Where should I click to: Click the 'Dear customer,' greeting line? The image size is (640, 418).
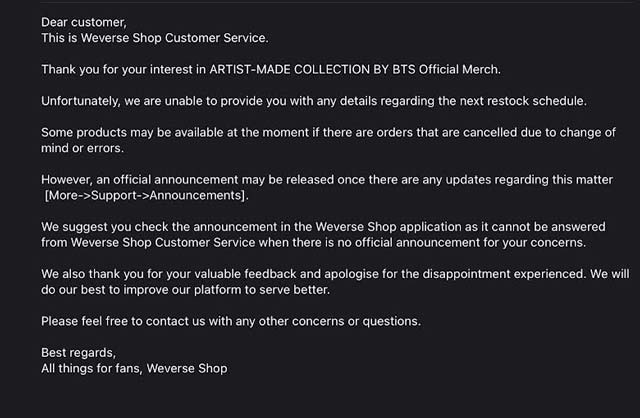(84, 22)
